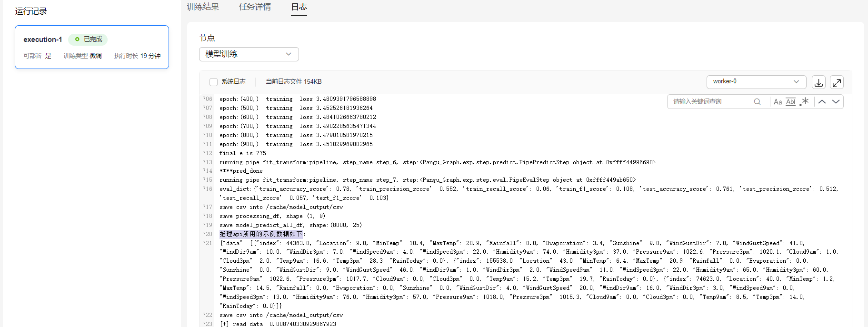Jump to previous search match
Image resolution: width=868 pixels, height=327 pixels.
(822, 101)
